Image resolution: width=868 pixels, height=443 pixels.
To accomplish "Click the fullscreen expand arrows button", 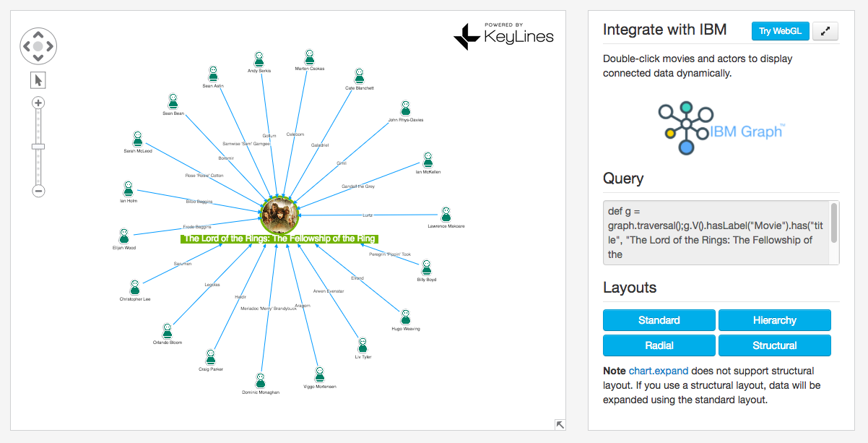I will click(825, 31).
